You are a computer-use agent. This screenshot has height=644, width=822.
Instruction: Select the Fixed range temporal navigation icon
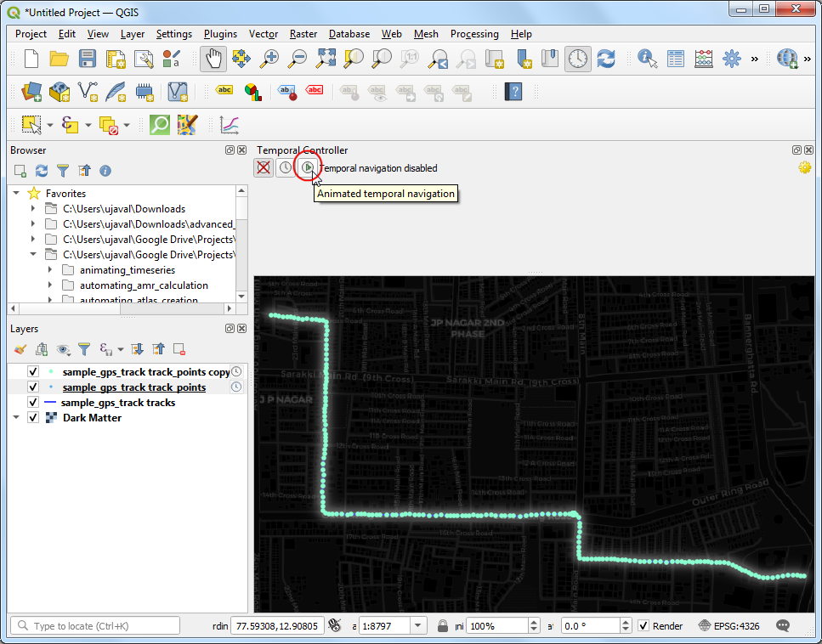coord(285,168)
